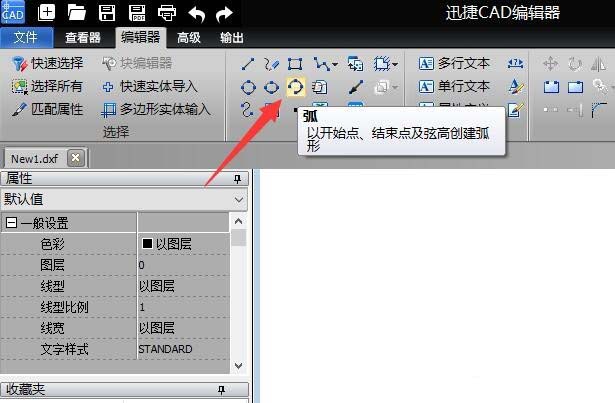Switch to the 编辑器 tab

tap(140, 37)
